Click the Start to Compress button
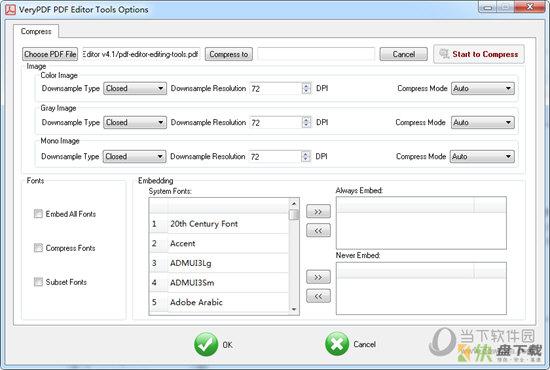Screen dimensions: 550x370 (x=479, y=54)
